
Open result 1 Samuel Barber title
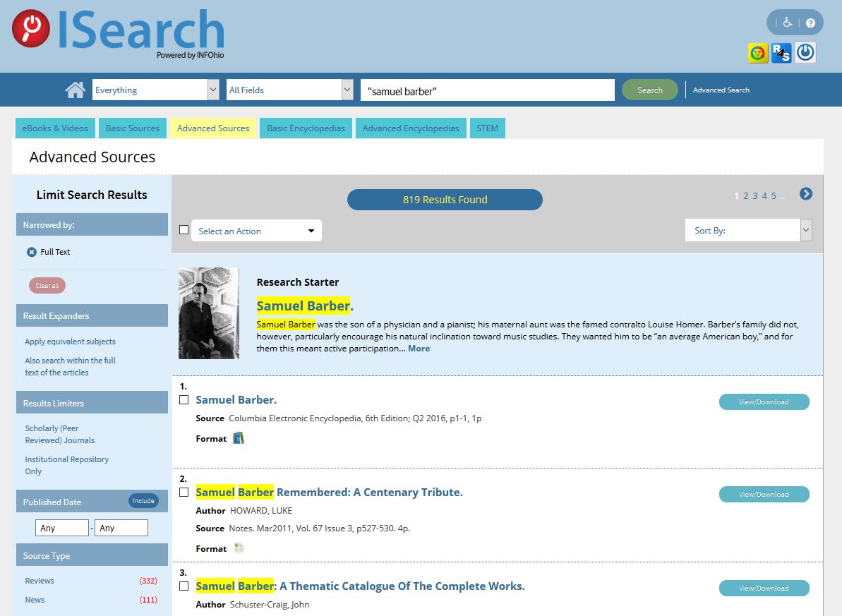click(236, 399)
